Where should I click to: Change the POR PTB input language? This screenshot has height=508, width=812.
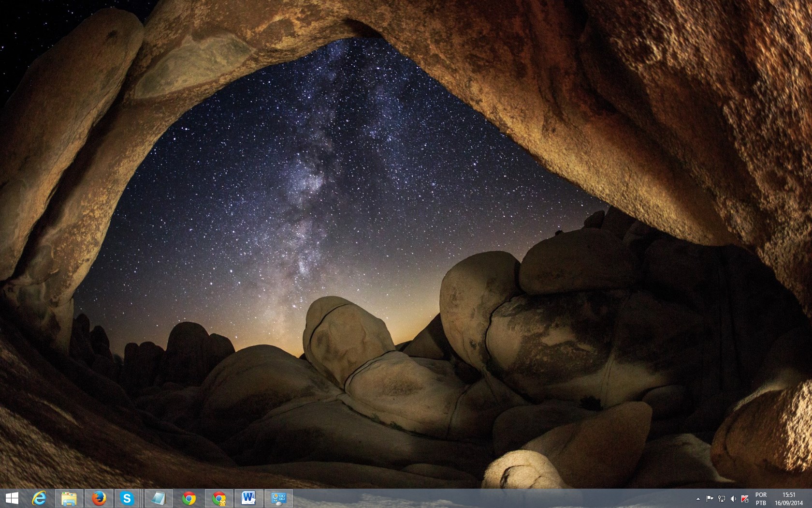pyautogui.click(x=761, y=499)
